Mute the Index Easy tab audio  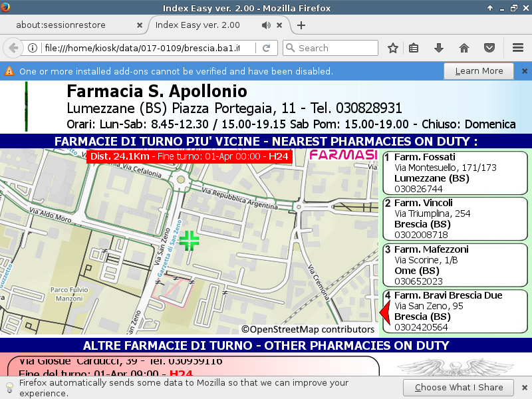(266, 25)
